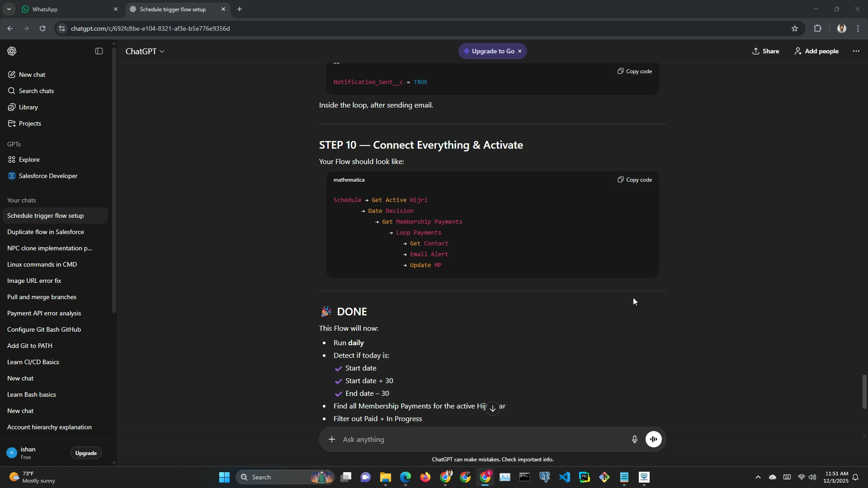Image resolution: width=868 pixels, height=488 pixels.
Task: Click the ChatGPT logo icon in sidebar
Action: click(x=12, y=51)
